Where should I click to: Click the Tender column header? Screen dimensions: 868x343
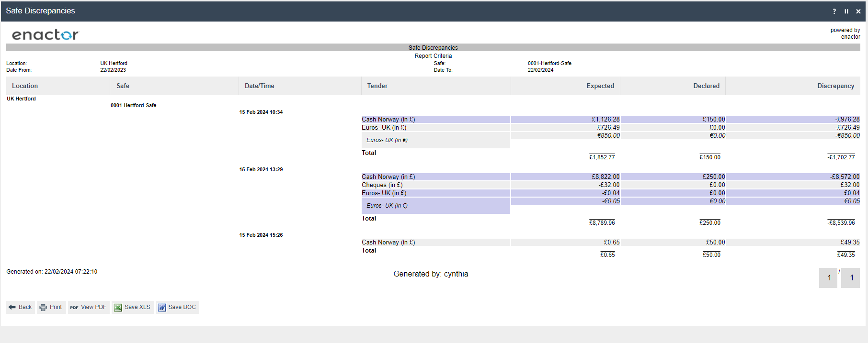377,86
